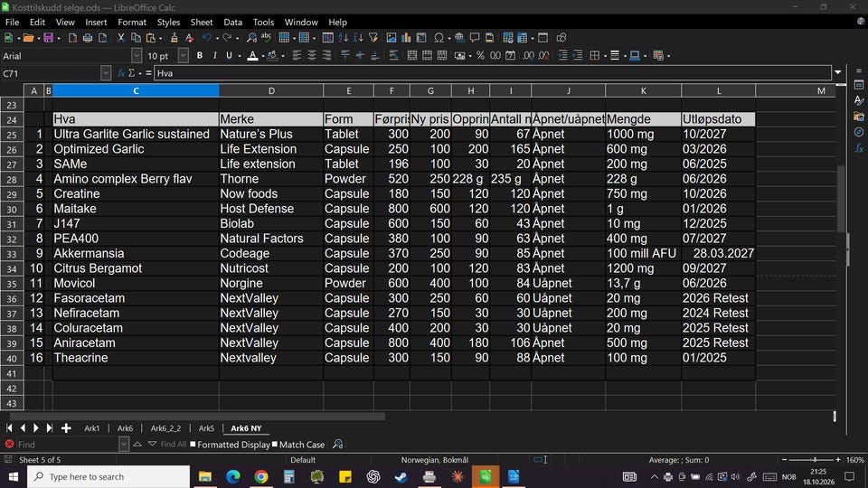This screenshot has height=488, width=868.
Task: Expand the Name Box dropdown for C71
Action: point(106,73)
